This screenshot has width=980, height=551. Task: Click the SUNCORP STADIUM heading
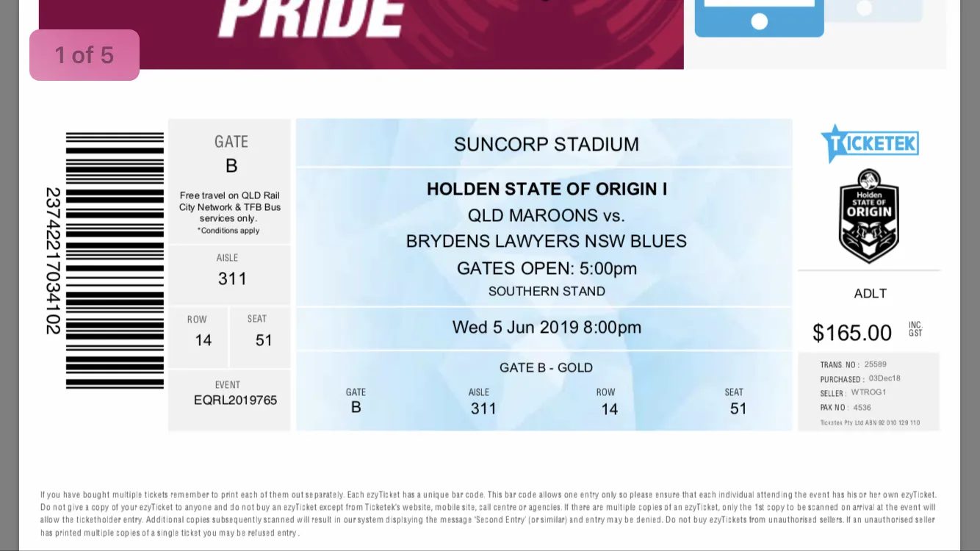(x=546, y=144)
